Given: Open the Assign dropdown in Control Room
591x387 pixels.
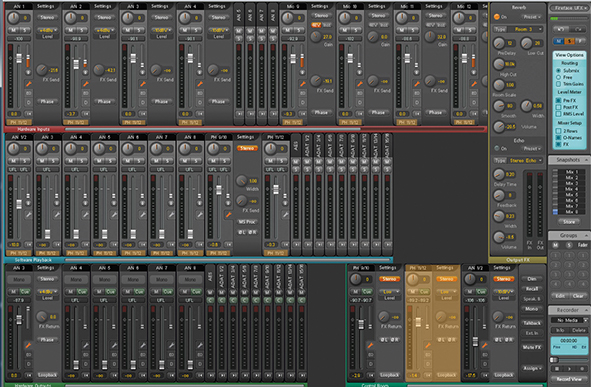Looking at the screenshot, I should click(532, 368).
